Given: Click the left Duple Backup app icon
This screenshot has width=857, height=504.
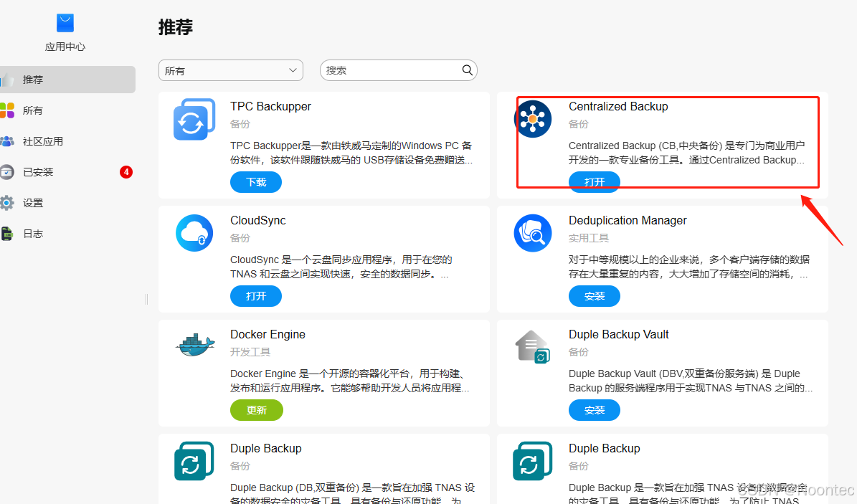Looking at the screenshot, I should tap(194, 461).
